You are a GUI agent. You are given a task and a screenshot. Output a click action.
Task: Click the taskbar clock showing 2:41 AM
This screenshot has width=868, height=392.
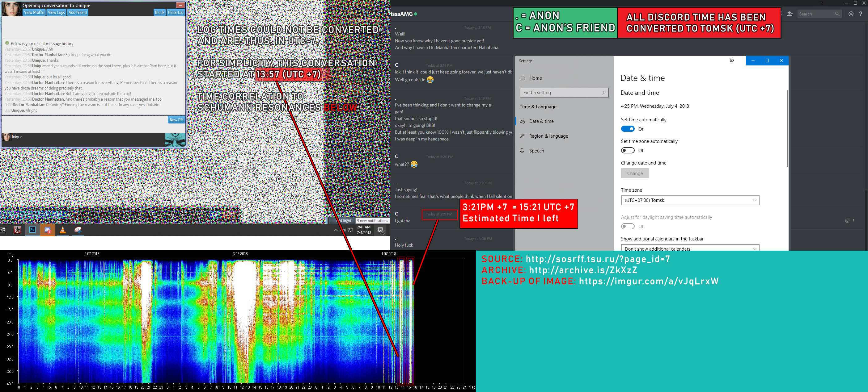tap(364, 230)
